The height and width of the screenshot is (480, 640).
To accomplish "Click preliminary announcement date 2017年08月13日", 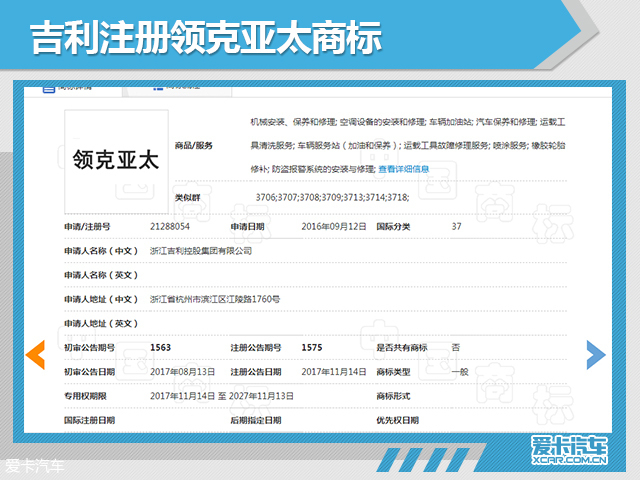I will pos(182,372).
